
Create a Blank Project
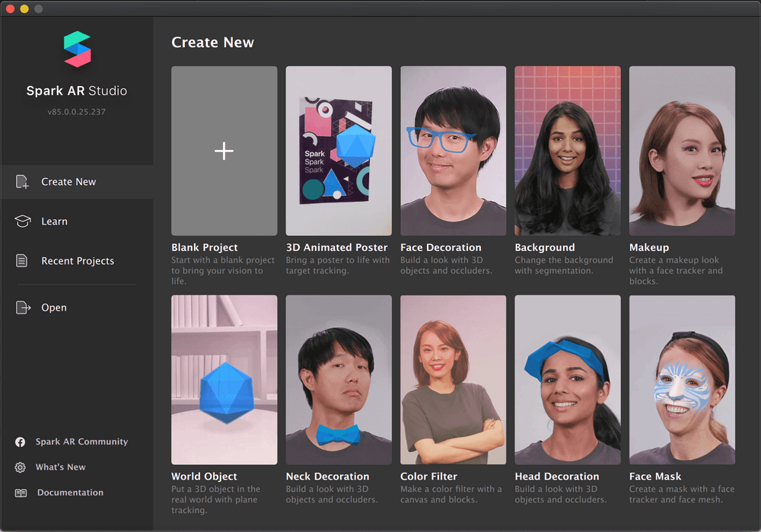click(224, 151)
